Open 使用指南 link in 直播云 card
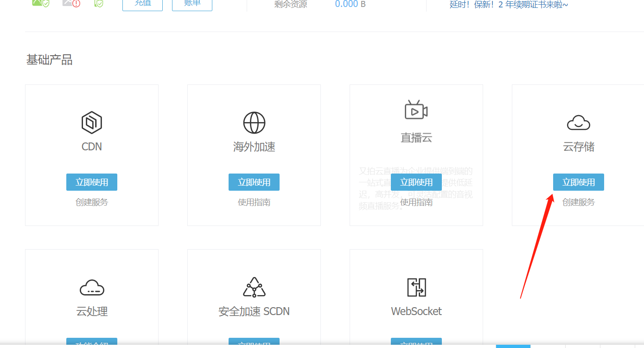This screenshot has width=644, height=348. click(416, 202)
